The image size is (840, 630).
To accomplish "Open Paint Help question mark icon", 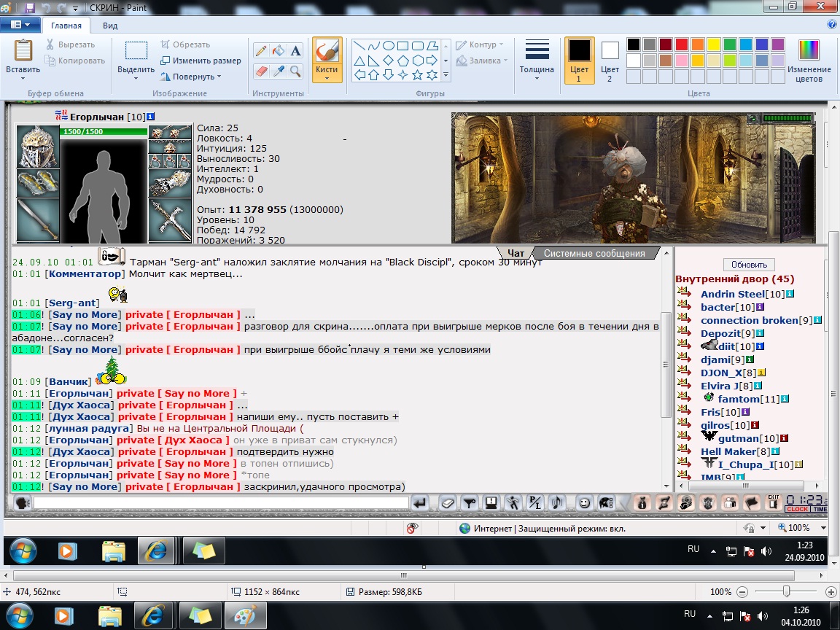I will click(x=833, y=25).
